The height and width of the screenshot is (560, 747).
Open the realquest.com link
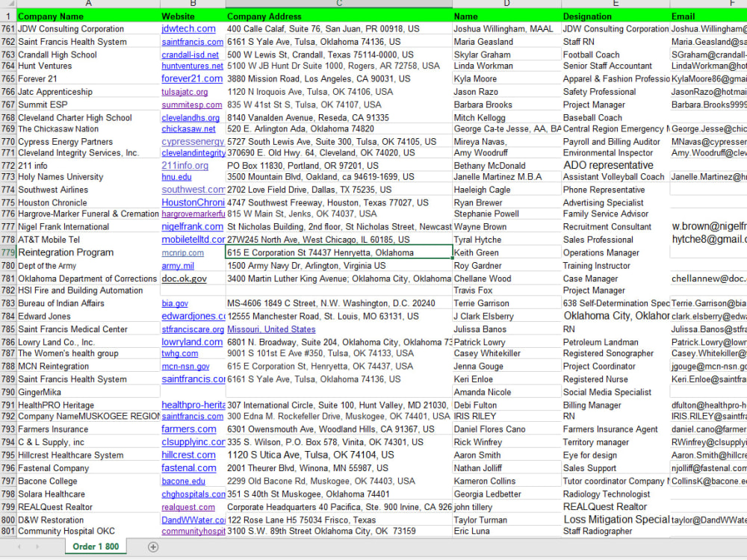pyautogui.click(x=188, y=508)
